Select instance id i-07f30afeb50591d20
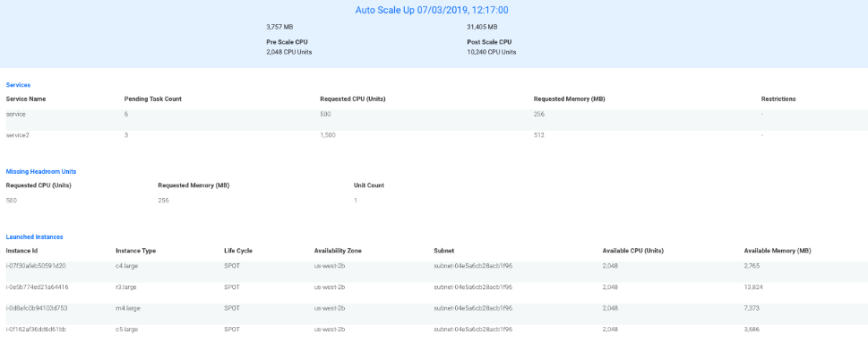 (36, 266)
